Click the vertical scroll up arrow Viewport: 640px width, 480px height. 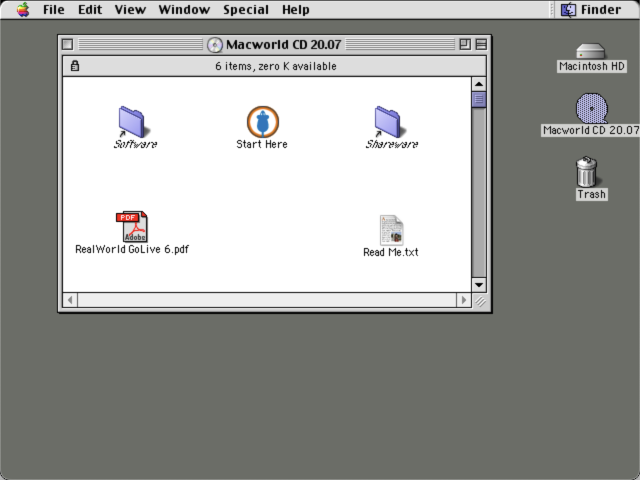click(479, 84)
